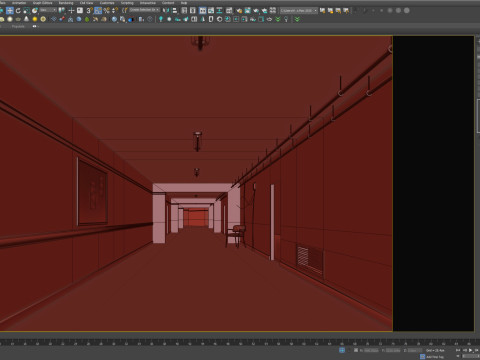480x360 pixels.
Task: Toggle Spinner Snap
Action: tap(115, 11)
